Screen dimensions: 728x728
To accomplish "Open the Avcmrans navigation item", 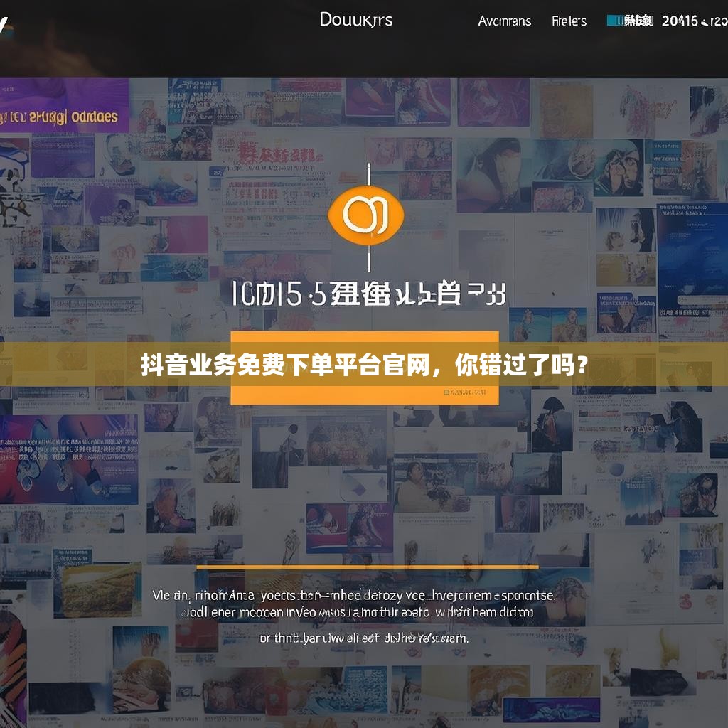I will pos(505,21).
